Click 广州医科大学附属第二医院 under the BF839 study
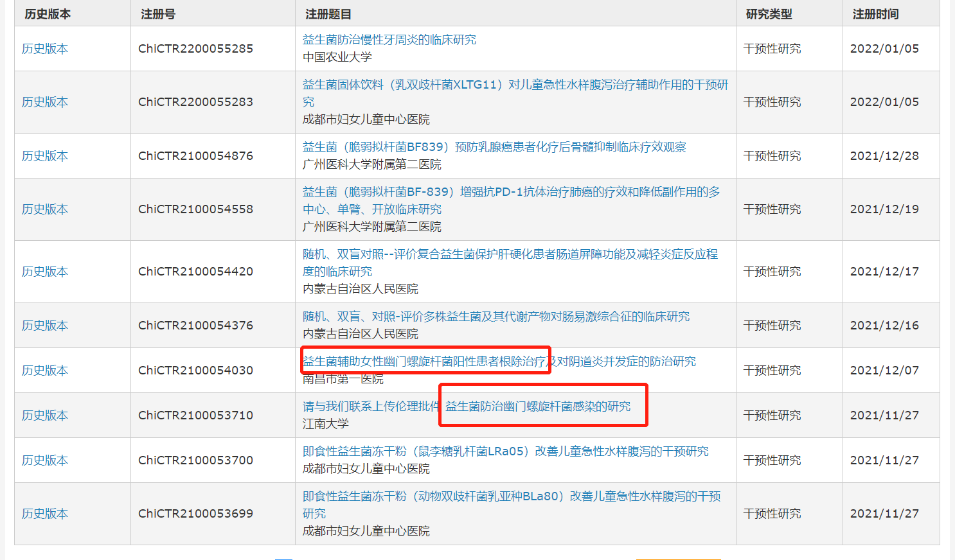This screenshot has width=955, height=560. pyautogui.click(x=372, y=164)
